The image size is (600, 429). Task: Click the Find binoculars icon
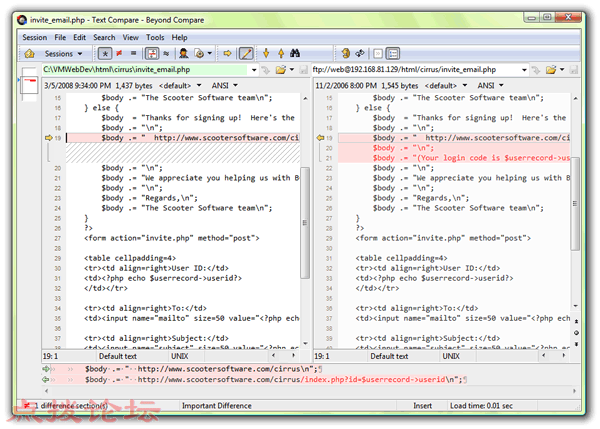tap(295, 54)
